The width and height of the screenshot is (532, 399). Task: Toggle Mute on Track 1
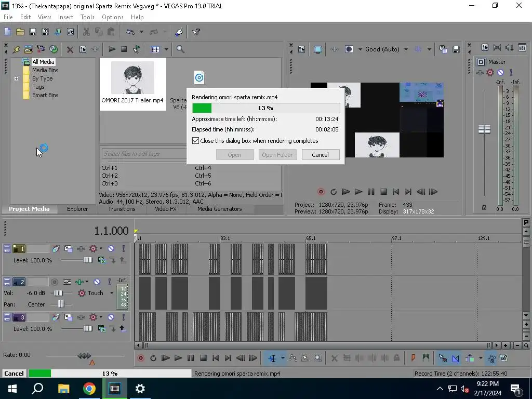(111, 249)
